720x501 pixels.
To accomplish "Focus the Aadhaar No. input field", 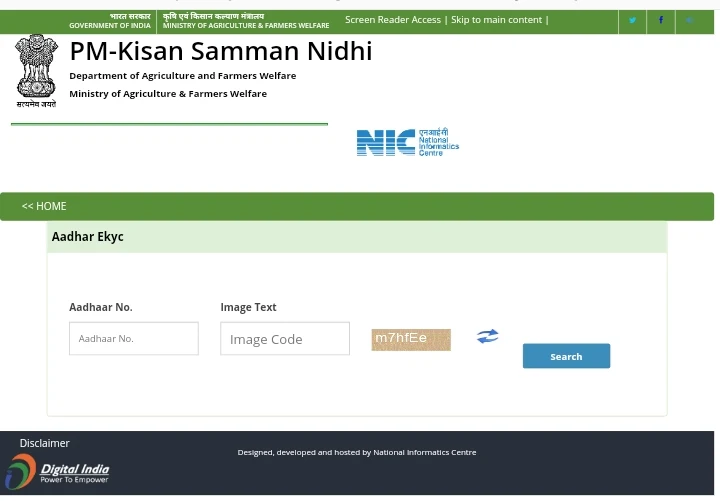I will (134, 338).
